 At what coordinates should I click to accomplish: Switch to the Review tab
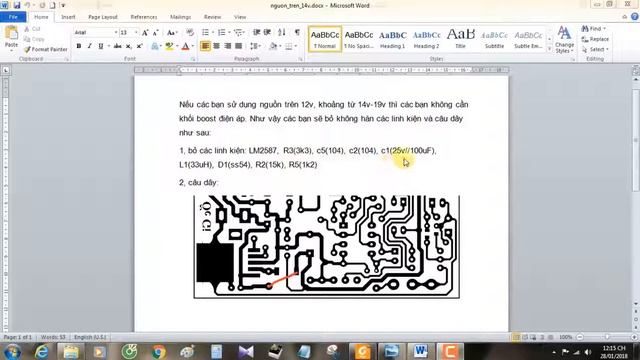(212, 17)
